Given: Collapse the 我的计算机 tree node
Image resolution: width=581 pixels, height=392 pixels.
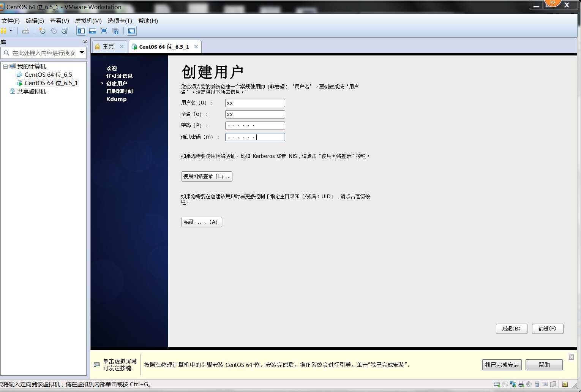Looking at the screenshot, I should [5, 66].
